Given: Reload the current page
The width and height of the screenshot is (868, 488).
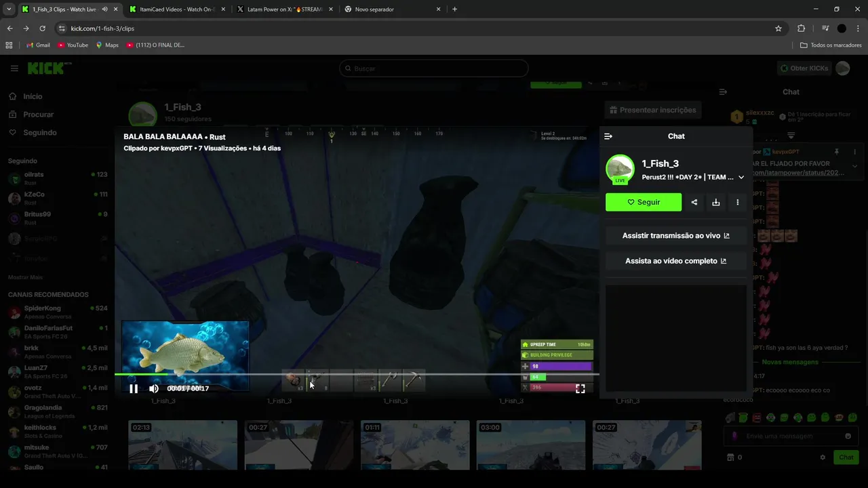Looking at the screenshot, I should click(42, 28).
